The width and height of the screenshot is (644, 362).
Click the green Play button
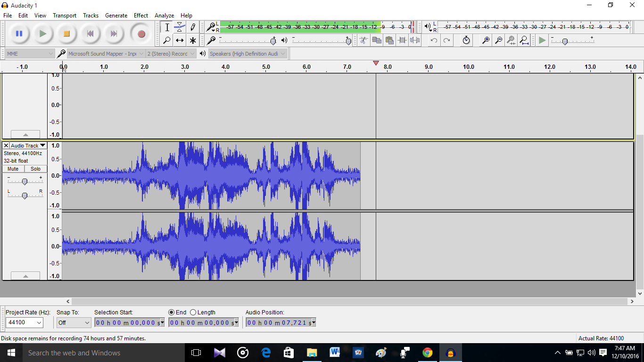(x=43, y=33)
